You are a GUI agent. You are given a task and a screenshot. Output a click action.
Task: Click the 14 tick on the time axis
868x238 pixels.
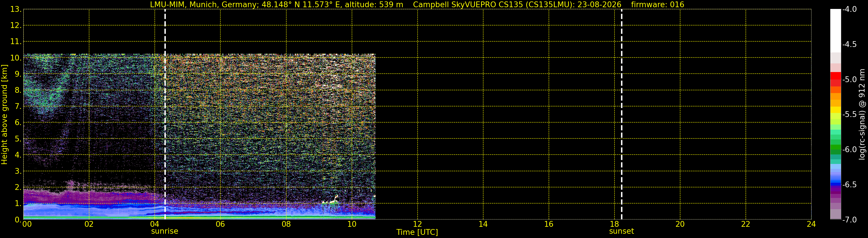pos(483,224)
